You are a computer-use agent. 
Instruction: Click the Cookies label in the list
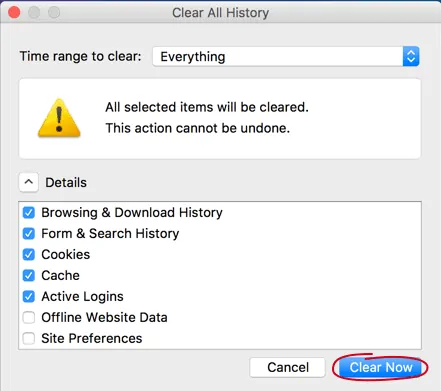pos(66,254)
